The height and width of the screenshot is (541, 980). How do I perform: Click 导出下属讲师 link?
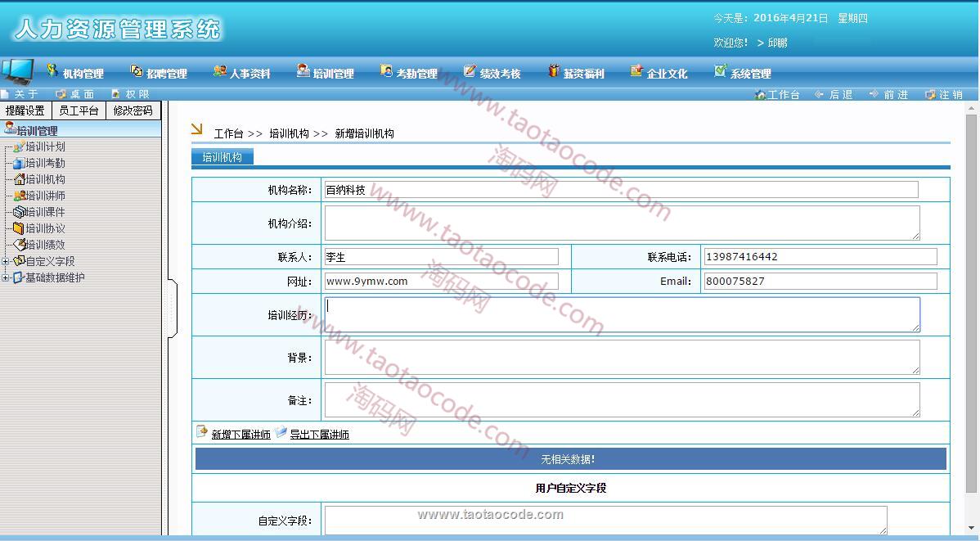pyautogui.click(x=319, y=434)
